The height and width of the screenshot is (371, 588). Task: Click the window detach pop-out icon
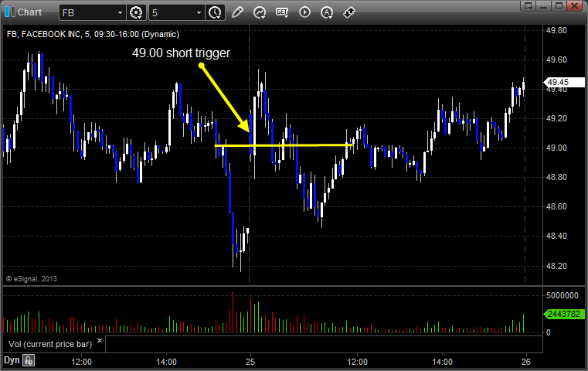coord(529,5)
